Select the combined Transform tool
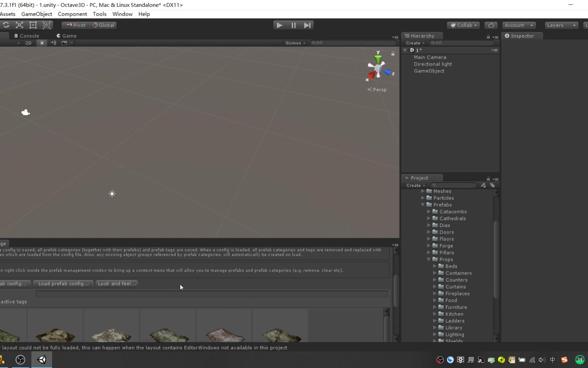 [47, 25]
